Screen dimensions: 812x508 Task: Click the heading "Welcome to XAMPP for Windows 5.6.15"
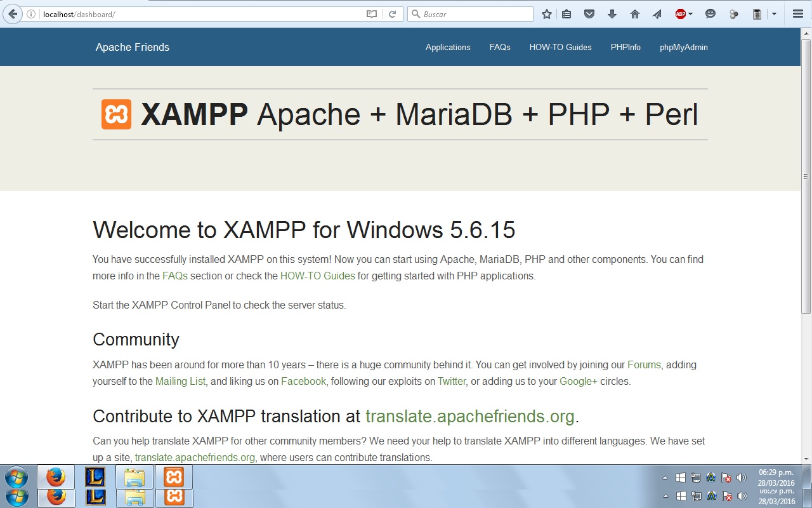point(304,230)
